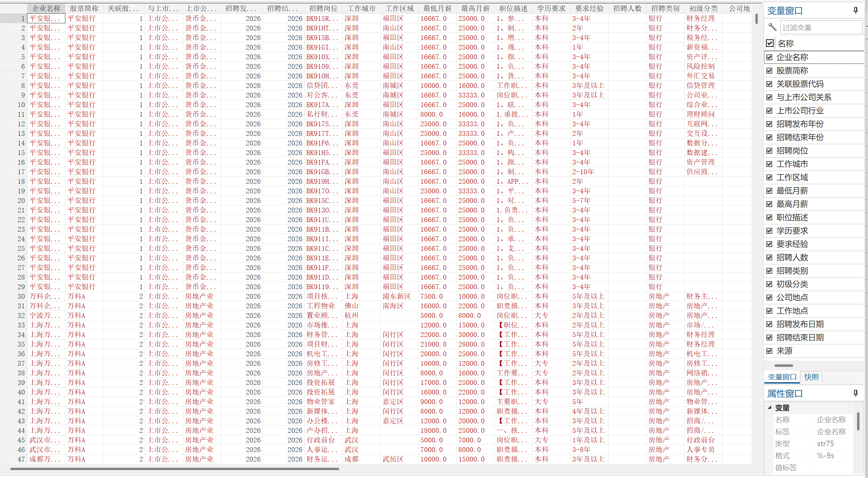Uncheck the 最低月薪 variable checkbox

(x=769, y=191)
